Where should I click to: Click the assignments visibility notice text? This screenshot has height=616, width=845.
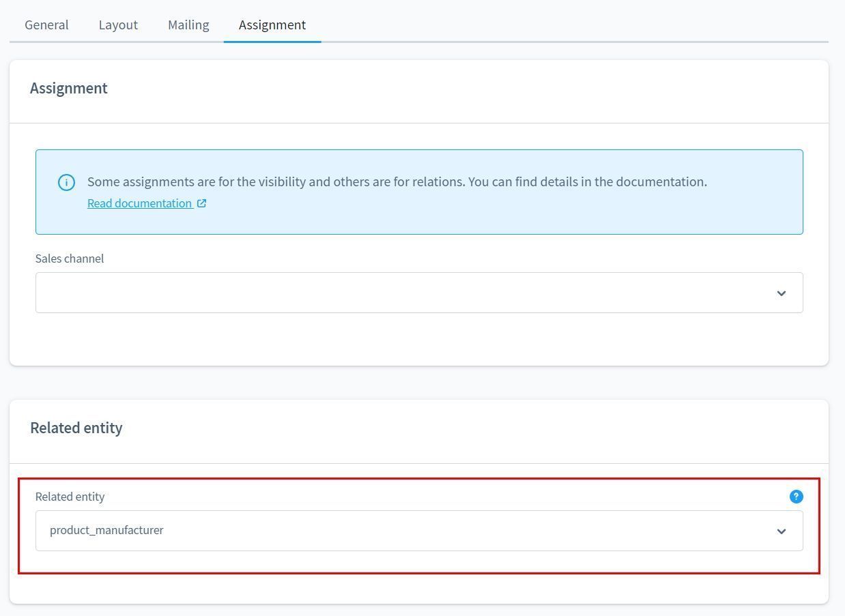(397, 181)
